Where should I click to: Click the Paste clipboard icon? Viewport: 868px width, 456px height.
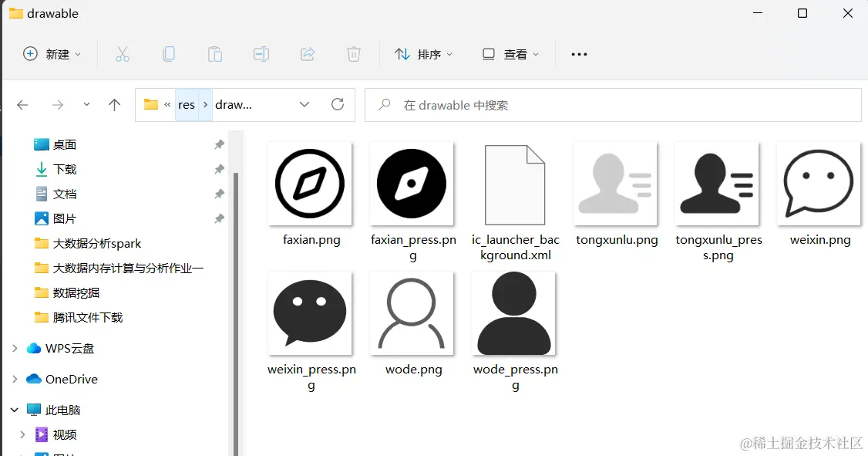(215, 54)
